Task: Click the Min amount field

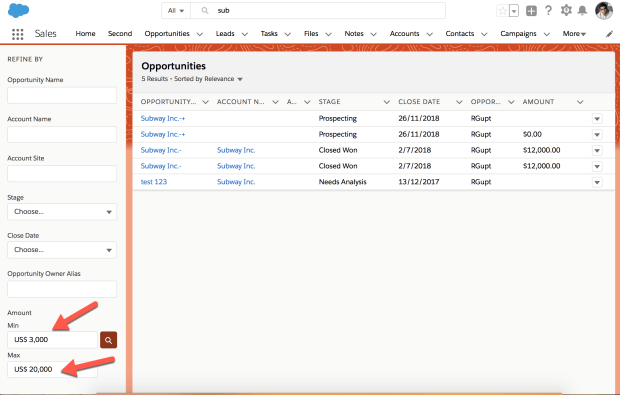Action: click(x=53, y=340)
